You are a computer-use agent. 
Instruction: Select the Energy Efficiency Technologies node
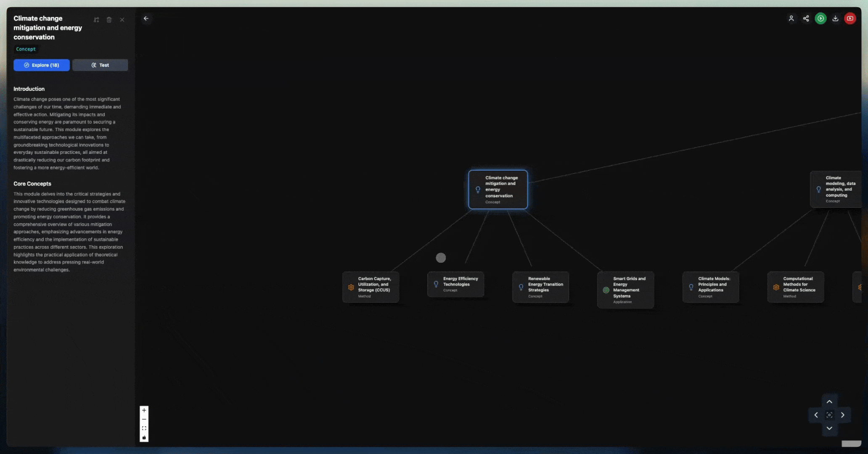[x=455, y=284]
